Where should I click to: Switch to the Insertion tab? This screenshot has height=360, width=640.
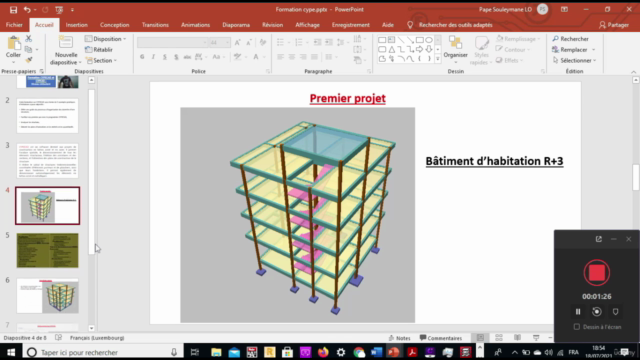pyautogui.click(x=76, y=25)
